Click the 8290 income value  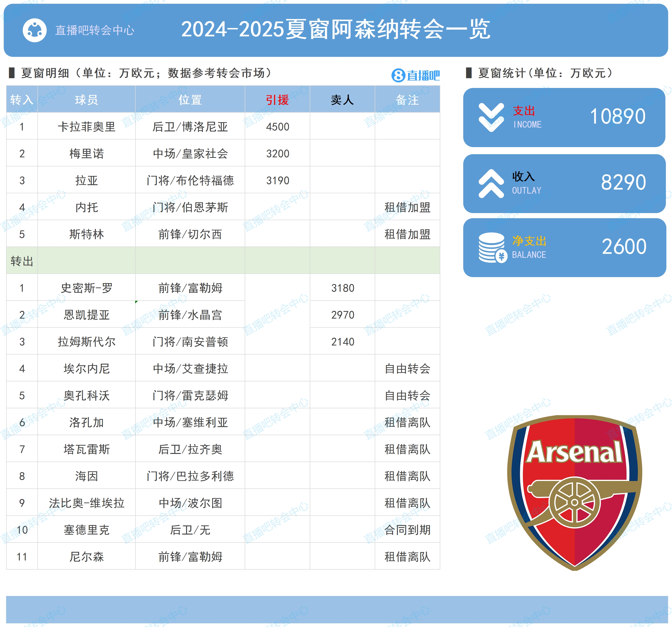[623, 183]
